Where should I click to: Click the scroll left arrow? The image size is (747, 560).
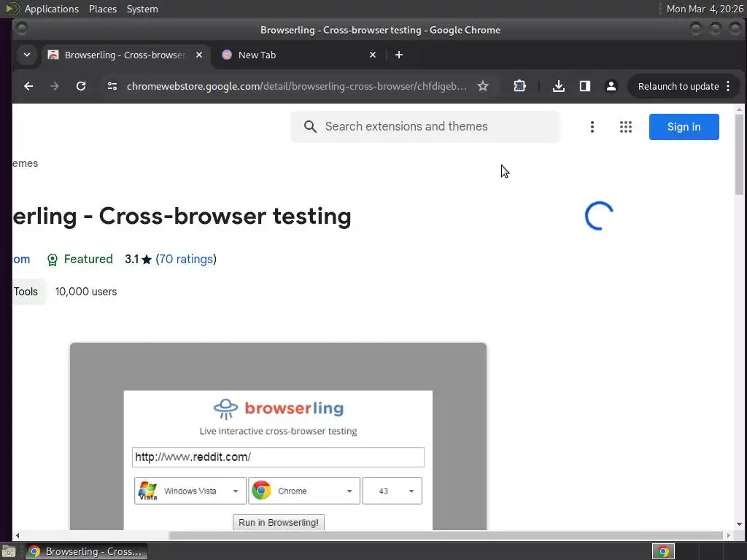click(18, 536)
